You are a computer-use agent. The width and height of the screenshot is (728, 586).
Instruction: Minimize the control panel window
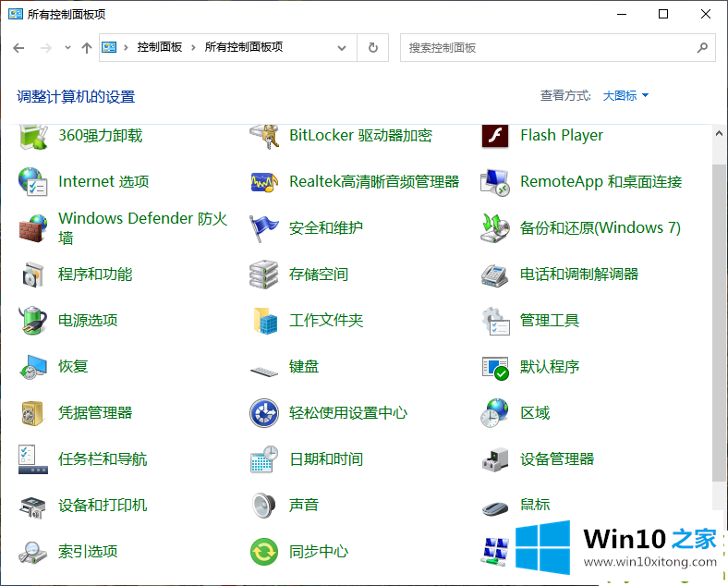tap(622, 14)
